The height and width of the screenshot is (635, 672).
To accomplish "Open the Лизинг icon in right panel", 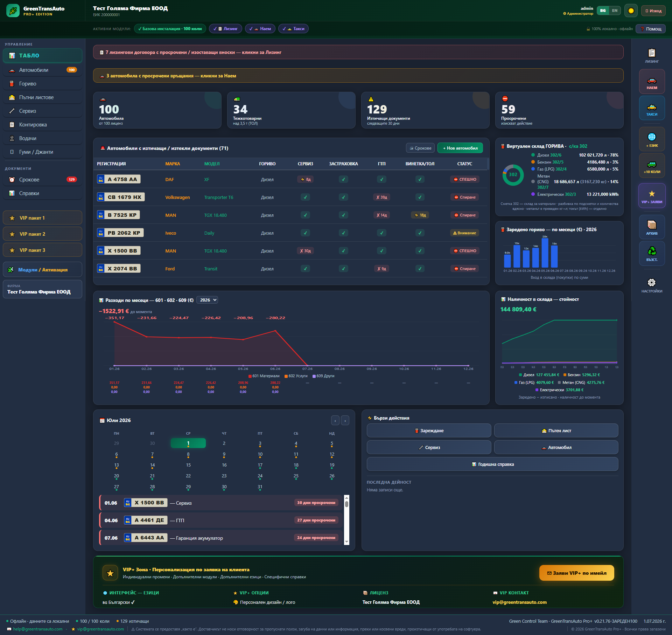I will point(652,55).
